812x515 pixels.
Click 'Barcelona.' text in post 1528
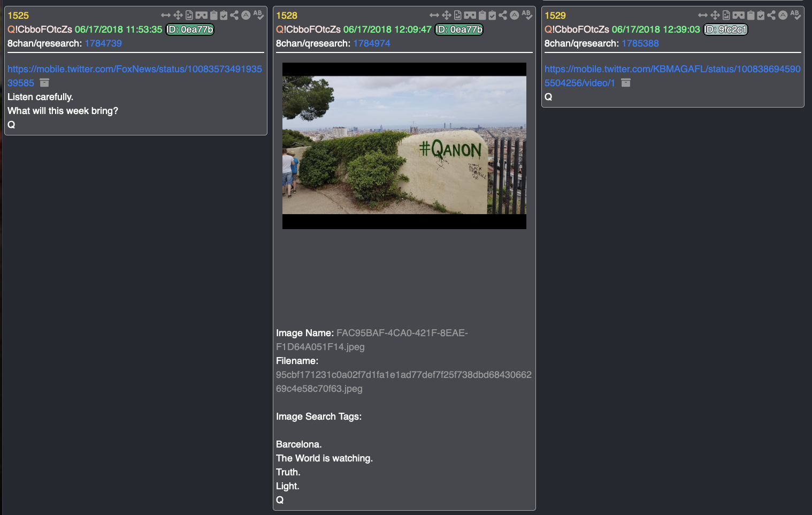pos(299,444)
